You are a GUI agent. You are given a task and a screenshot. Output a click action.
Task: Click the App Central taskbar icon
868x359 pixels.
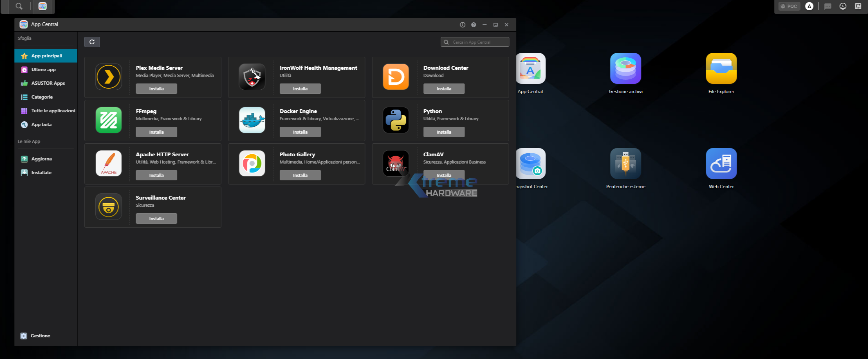[x=42, y=6]
